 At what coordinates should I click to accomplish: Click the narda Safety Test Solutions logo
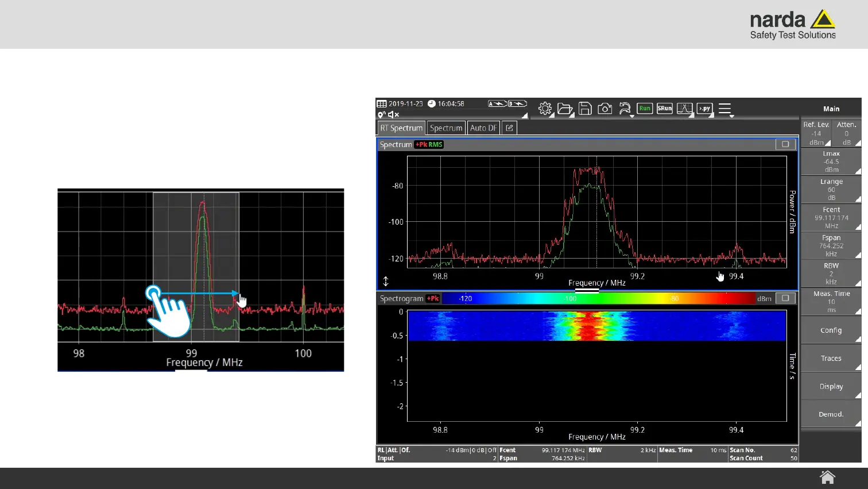click(x=793, y=25)
